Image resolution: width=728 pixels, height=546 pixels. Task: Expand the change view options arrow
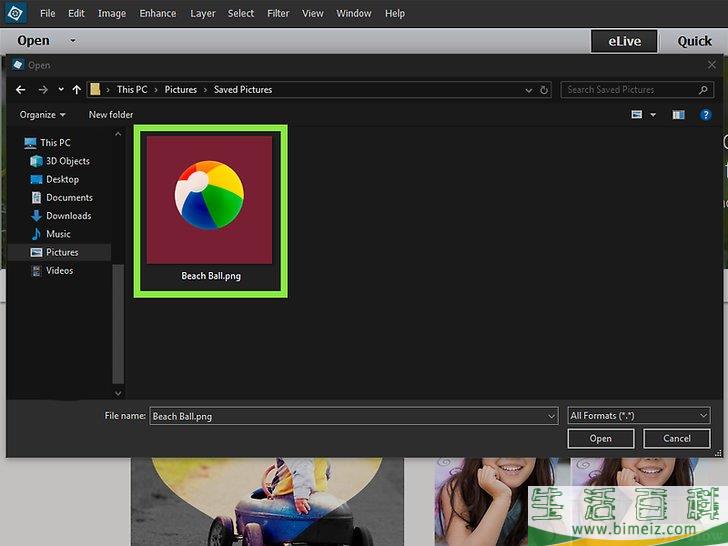coord(653,115)
